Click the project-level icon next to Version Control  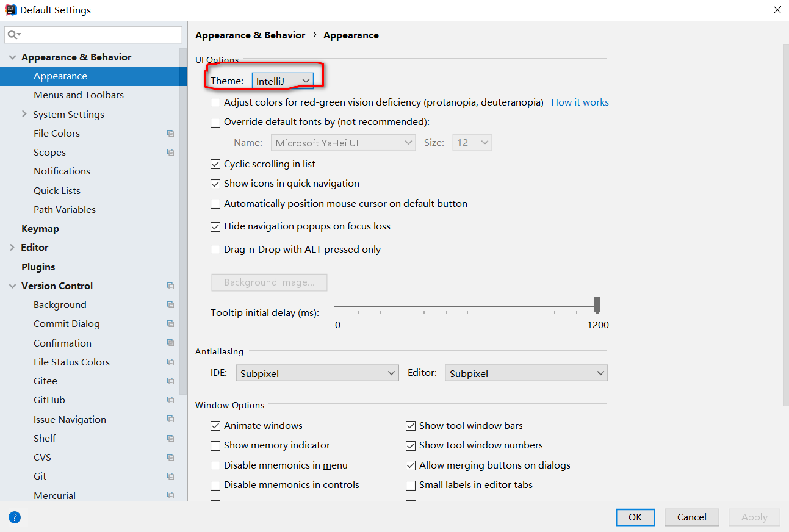[170, 286]
